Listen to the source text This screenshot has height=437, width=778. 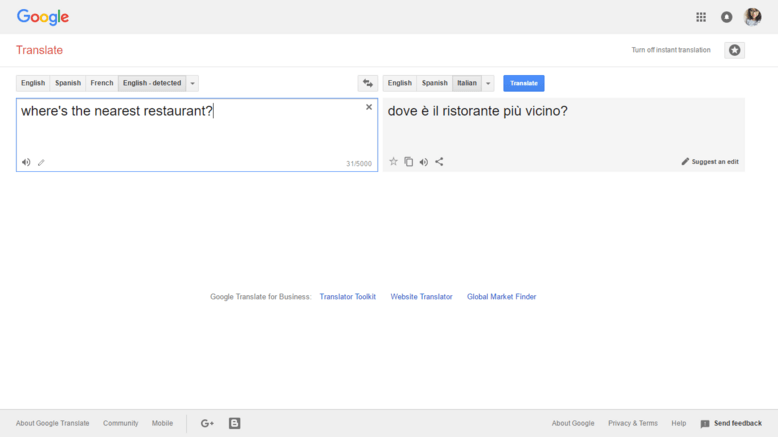tap(26, 162)
